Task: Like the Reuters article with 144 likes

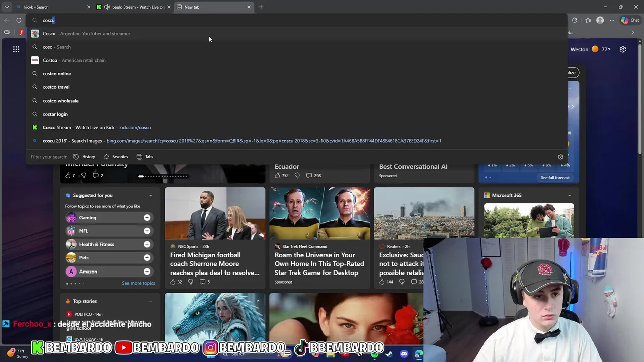Action: pos(386,282)
